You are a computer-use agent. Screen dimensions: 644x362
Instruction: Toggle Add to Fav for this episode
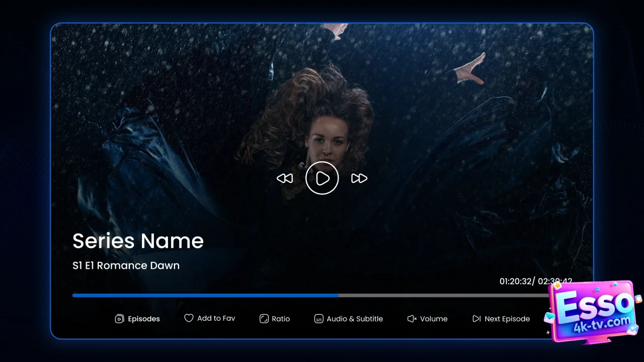(x=210, y=318)
